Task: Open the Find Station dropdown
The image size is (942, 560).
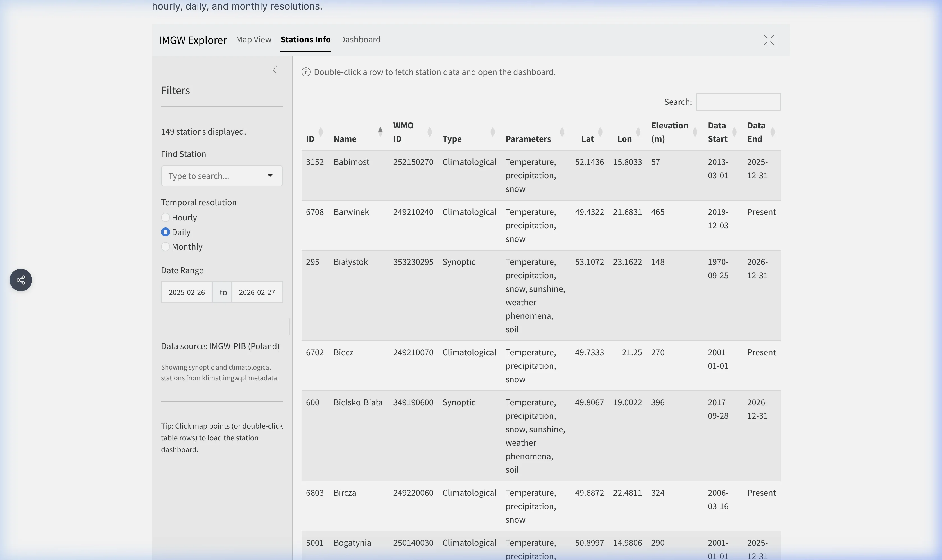Action: (222, 176)
